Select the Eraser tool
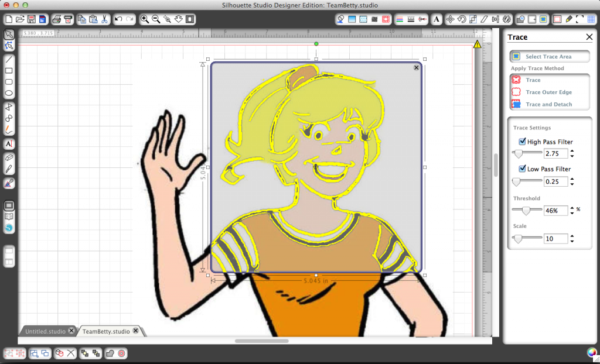The width and height of the screenshot is (600, 364). coord(9,157)
